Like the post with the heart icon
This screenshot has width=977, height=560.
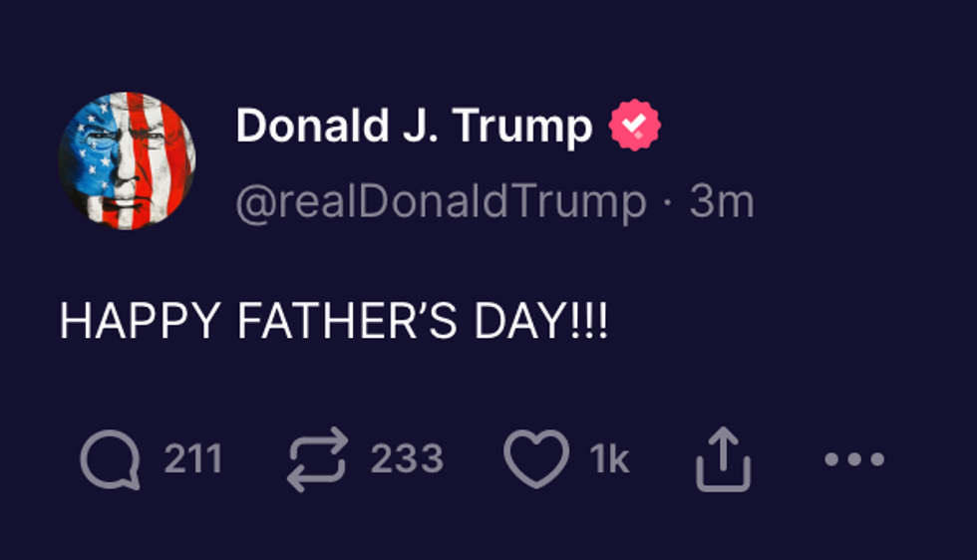point(536,459)
